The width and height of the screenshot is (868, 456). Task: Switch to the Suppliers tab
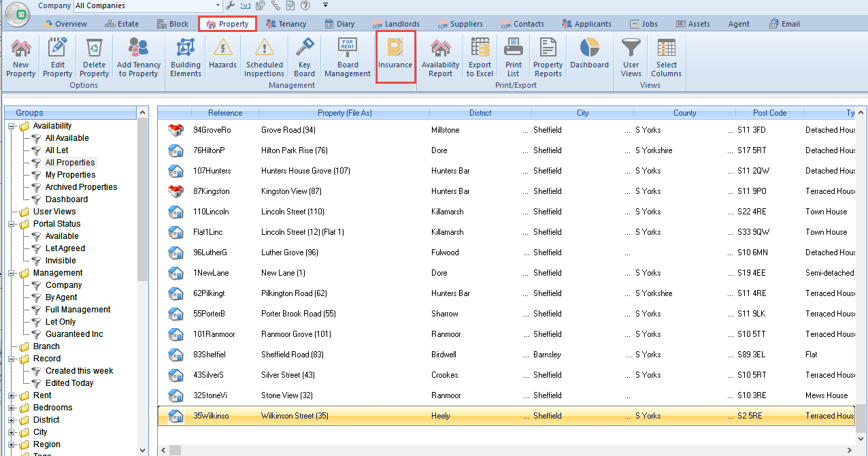(460, 24)
